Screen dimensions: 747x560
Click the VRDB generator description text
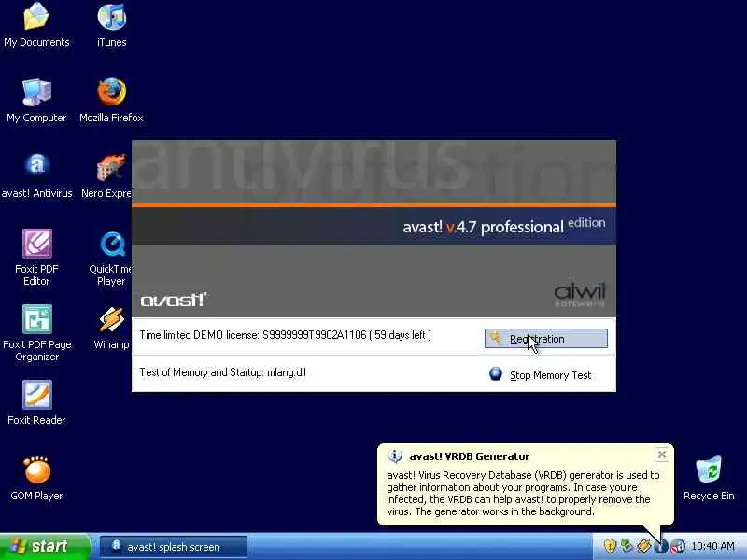tap(523, 494)
